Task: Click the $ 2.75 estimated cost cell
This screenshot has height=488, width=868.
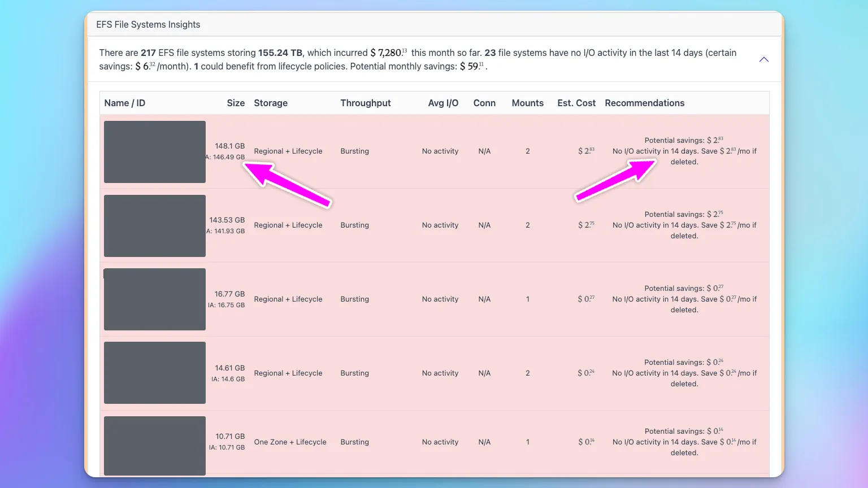Action: (586, 225)
